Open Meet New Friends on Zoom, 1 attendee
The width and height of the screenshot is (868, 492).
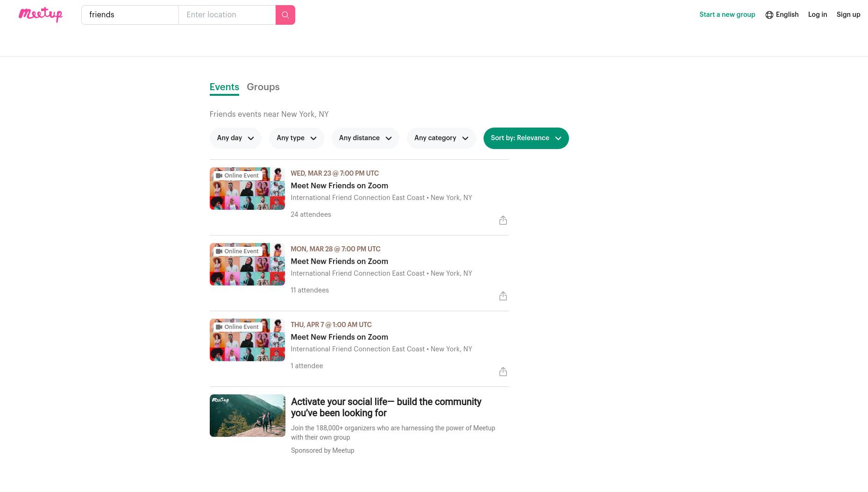tap(339, 337)
